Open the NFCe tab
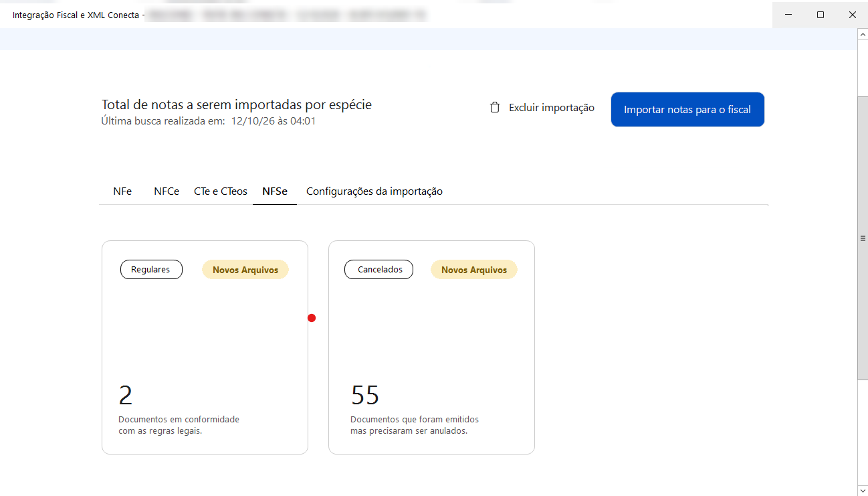 coord(167,191)
